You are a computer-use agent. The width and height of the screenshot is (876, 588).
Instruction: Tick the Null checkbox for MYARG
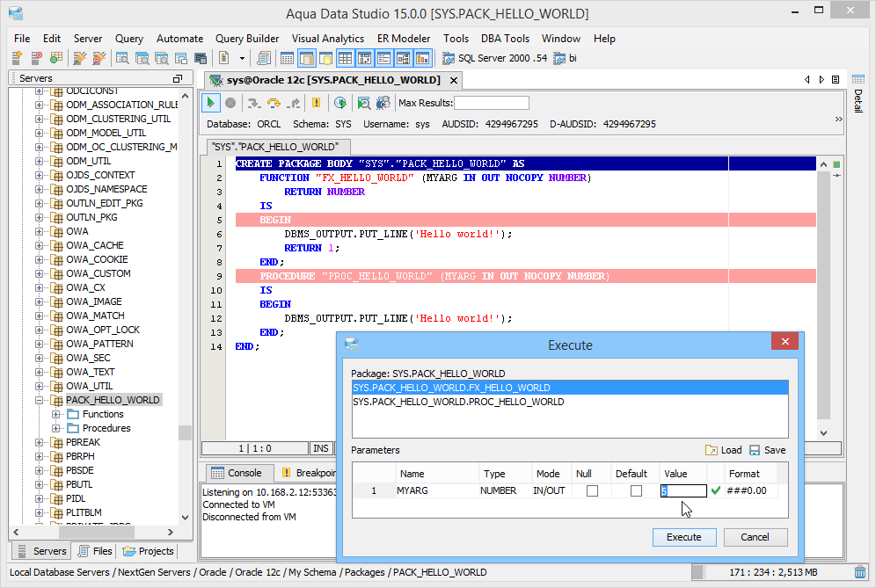point(592,490)
